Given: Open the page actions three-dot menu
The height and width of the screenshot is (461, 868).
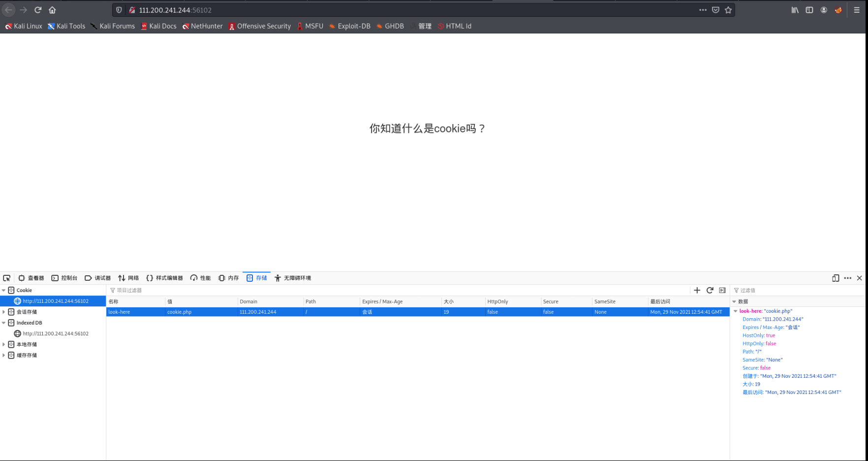Looking at the screenshot, I should tap(703, 10).
